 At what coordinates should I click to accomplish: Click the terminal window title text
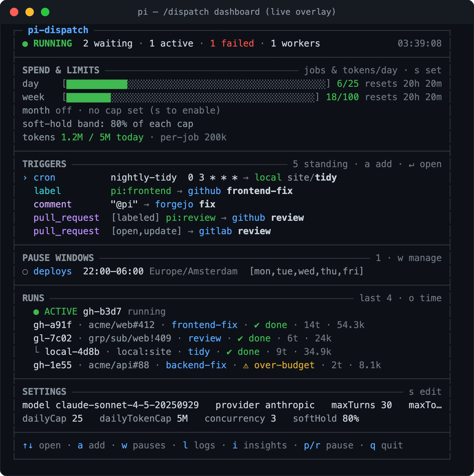tap(237, 12)
